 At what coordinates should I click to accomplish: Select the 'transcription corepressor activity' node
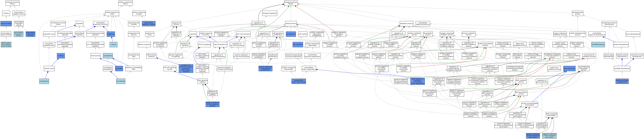tap(19, 34)
